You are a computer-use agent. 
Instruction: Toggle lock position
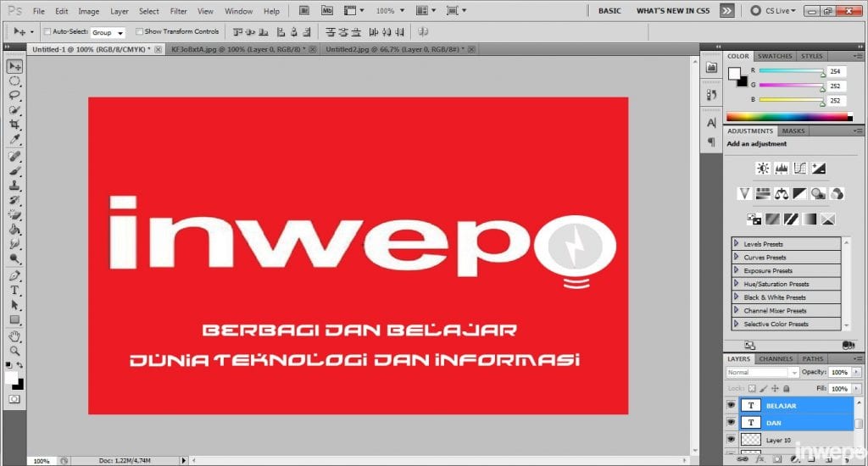click(775, 389)
